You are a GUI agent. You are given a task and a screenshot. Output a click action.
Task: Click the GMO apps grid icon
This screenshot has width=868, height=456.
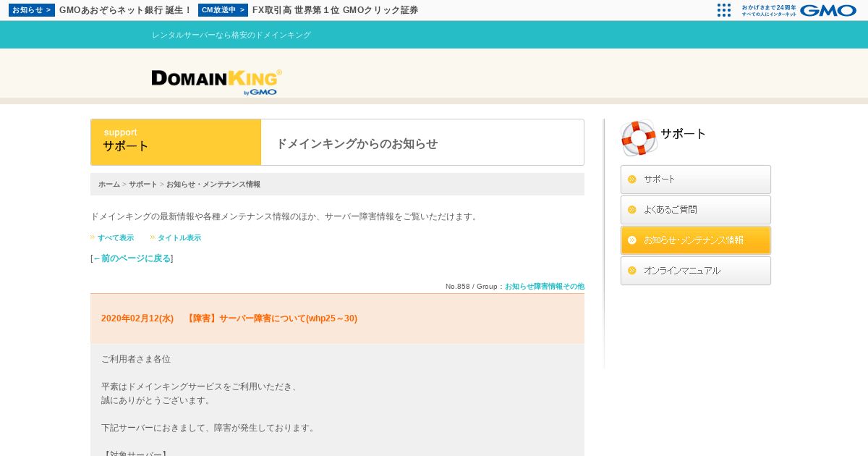tap(724, 10)
